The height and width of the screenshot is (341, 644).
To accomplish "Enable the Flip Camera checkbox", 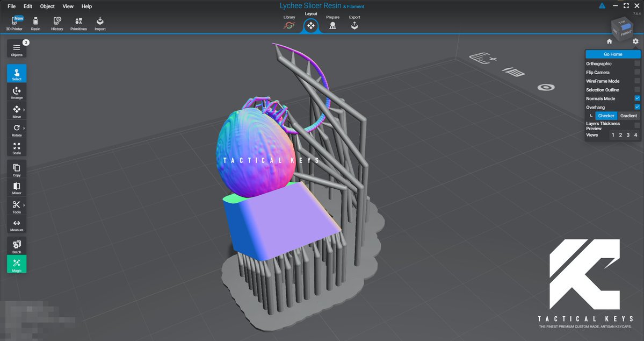I will pos(637,72).
